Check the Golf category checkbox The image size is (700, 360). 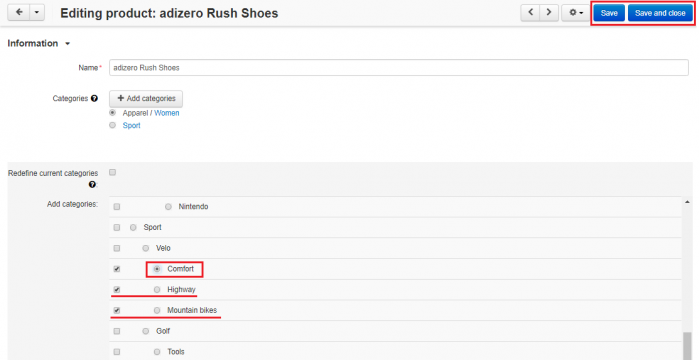[117, 331]
